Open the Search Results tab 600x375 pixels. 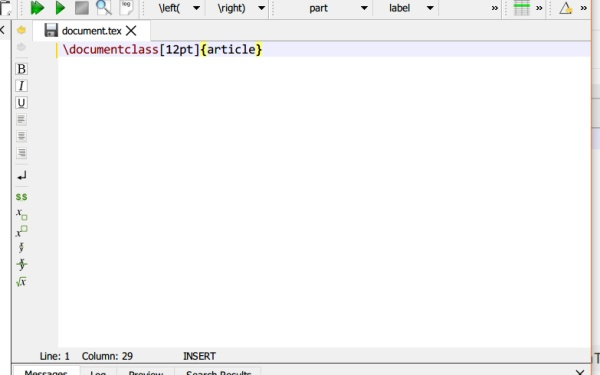218,372
